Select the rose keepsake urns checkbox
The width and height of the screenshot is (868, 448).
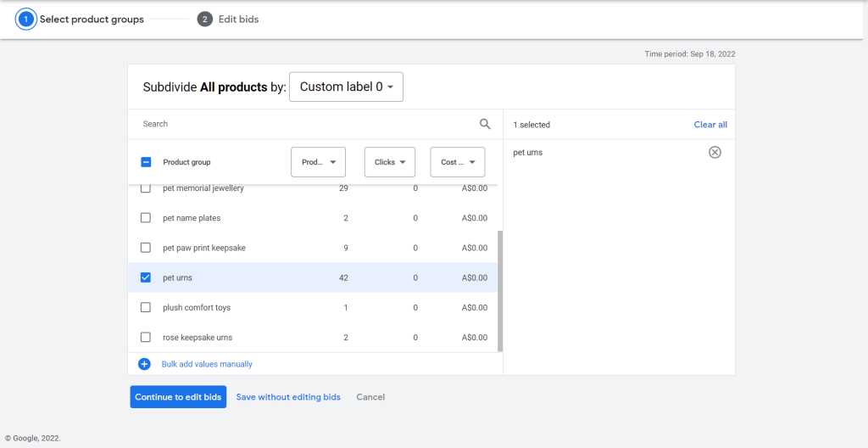146,337
